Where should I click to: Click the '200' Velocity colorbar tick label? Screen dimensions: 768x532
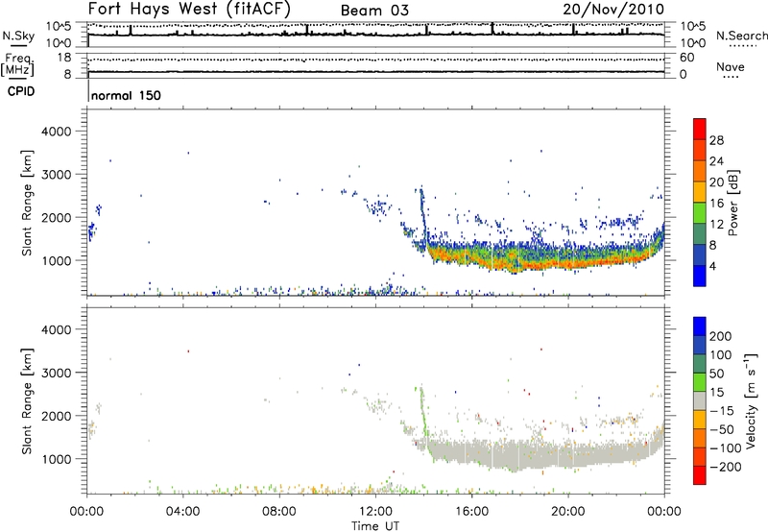coord(721,336)
